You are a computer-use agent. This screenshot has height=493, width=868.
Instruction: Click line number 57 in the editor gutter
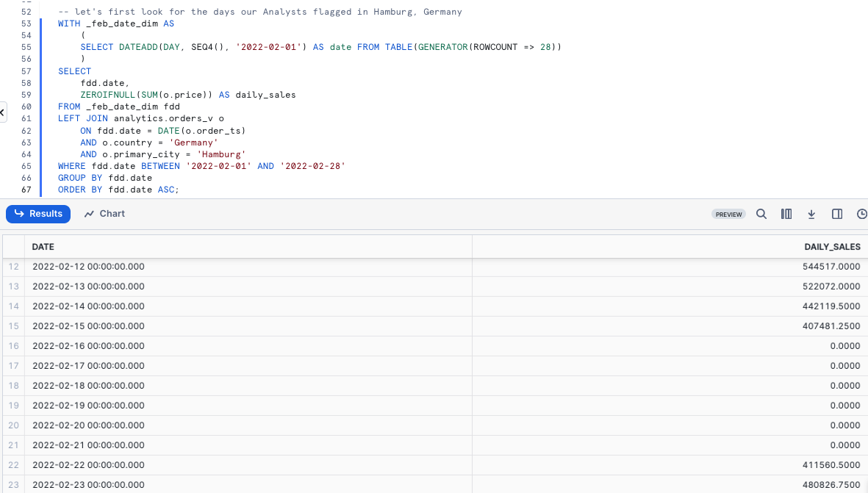(x=26, y=71)
